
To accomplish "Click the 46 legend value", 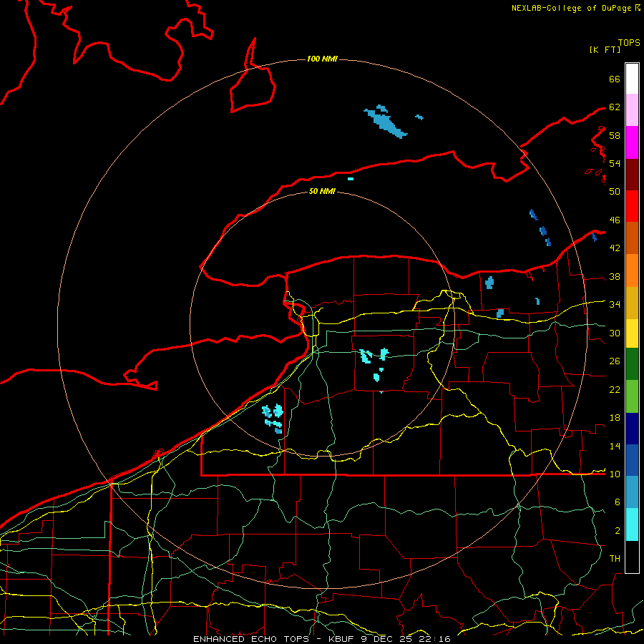I will (615, 220).
